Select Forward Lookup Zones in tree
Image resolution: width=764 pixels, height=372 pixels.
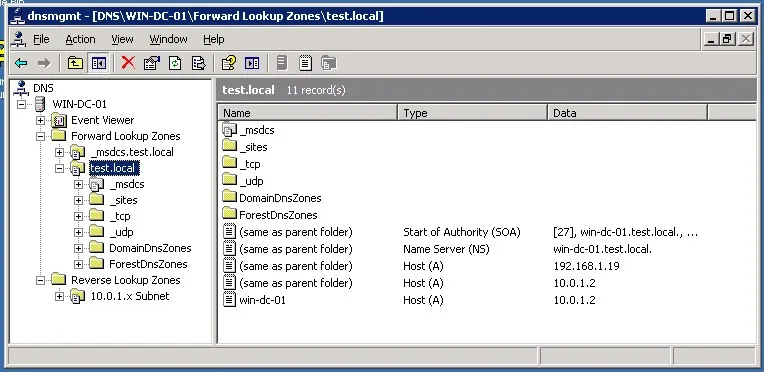126,136
